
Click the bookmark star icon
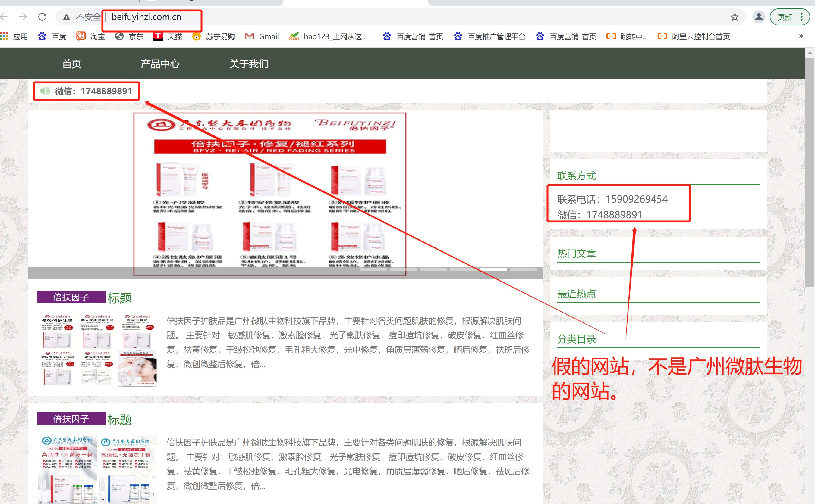pos(734,17)
